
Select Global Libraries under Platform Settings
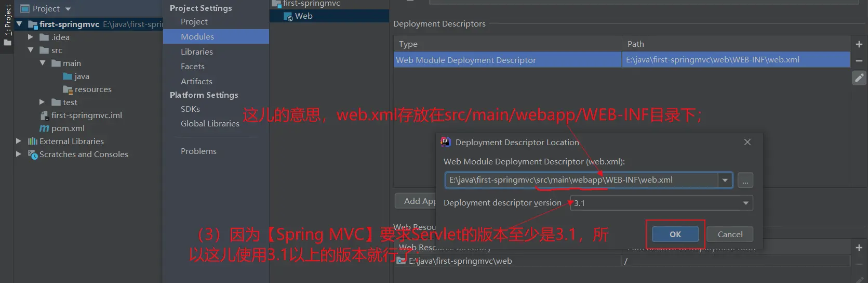click(210, 124)
